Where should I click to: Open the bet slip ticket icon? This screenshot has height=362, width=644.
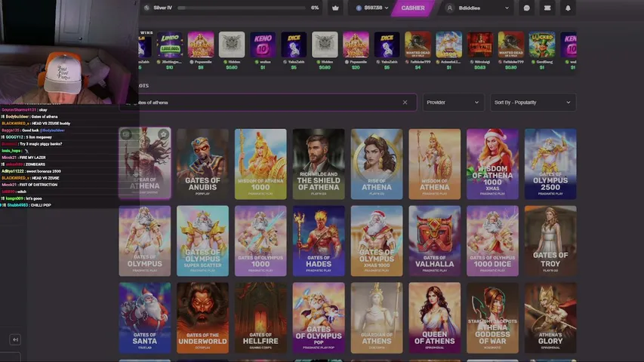point(547,8)
